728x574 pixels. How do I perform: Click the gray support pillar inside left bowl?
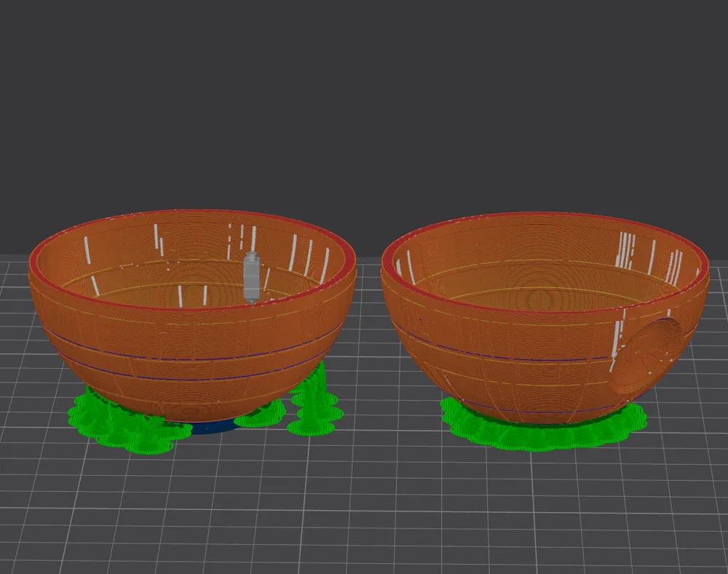coord(252,276)
